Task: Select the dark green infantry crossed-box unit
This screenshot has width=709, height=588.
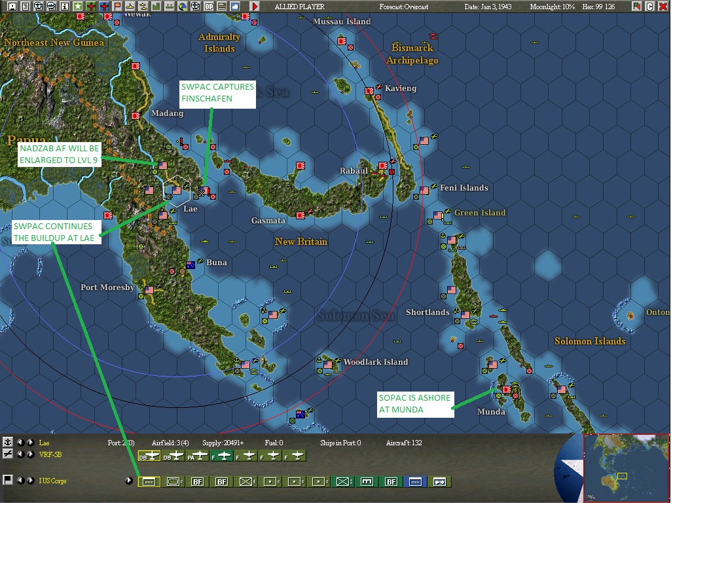Action: click(343, 482)
